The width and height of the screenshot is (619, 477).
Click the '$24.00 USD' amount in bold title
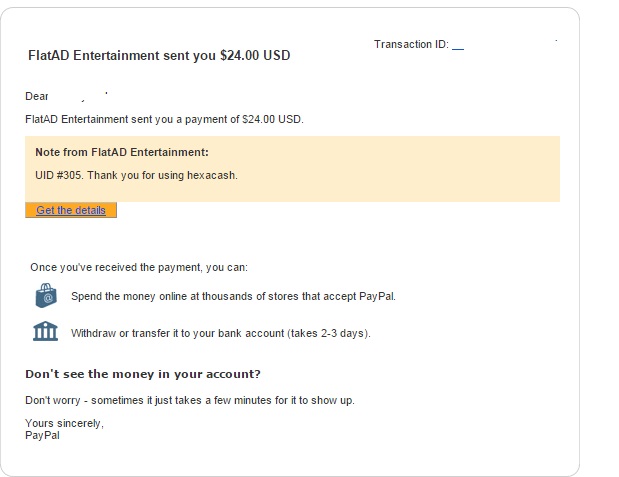255,56
